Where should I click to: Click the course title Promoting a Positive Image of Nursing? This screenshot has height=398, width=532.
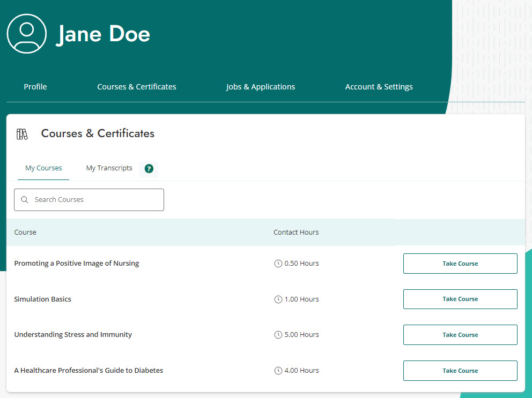pos(76,263)
